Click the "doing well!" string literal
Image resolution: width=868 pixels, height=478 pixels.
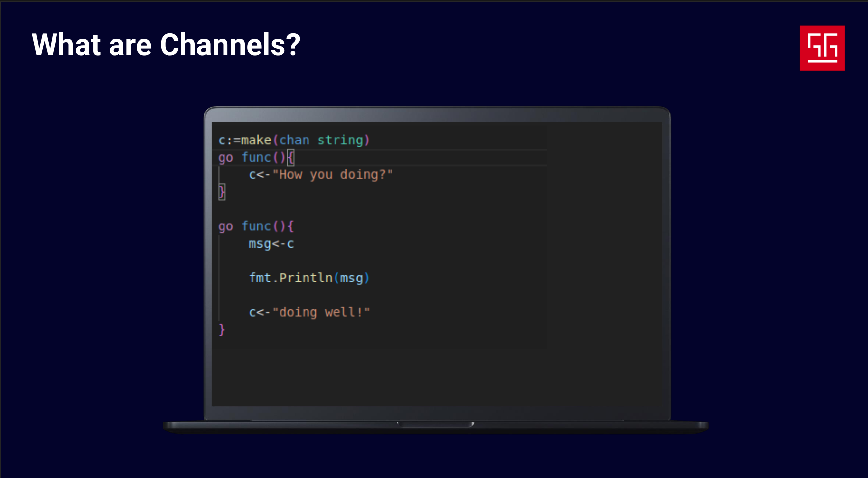321,312
